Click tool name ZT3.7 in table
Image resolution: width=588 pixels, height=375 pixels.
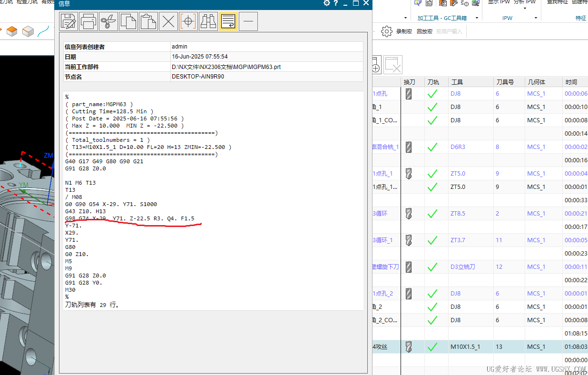coord(458,240)
